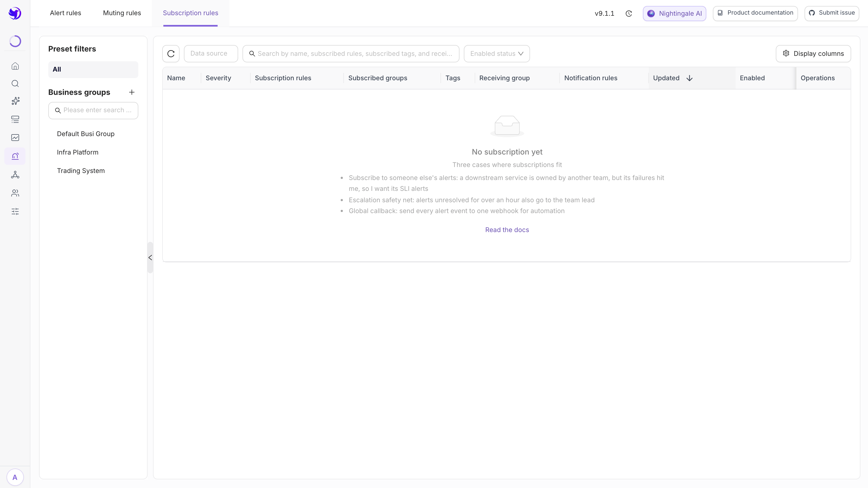This screenshot has width=868, height=488.
Task: Click the v9.1.1 version label
Action: click(x=605, y=14)
